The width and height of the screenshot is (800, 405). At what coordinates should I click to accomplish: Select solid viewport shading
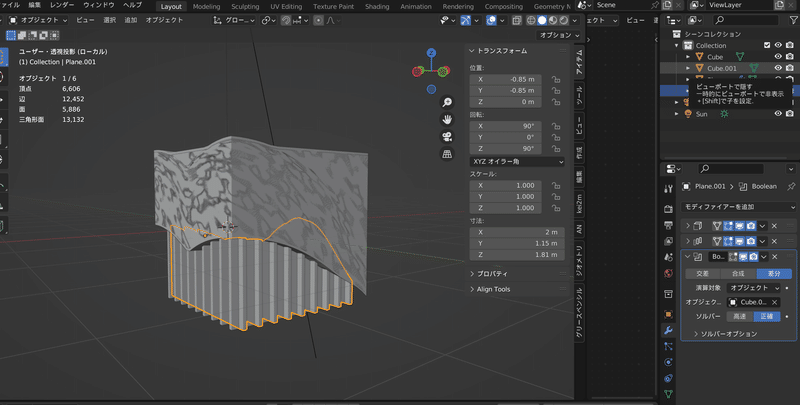(x=542, y=20)
